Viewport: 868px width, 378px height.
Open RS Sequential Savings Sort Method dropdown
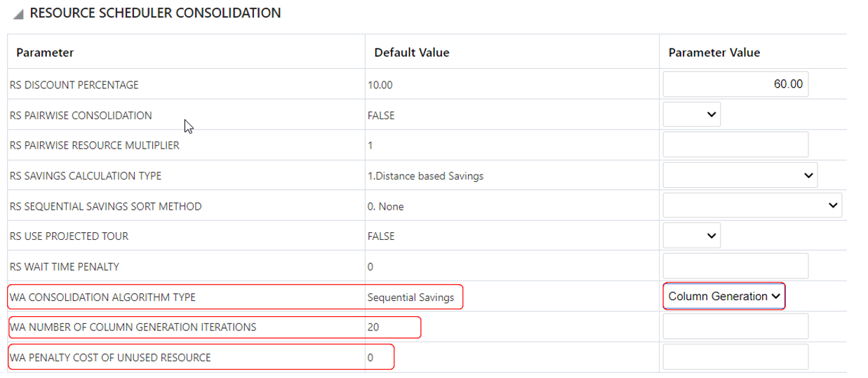[752, 205]
